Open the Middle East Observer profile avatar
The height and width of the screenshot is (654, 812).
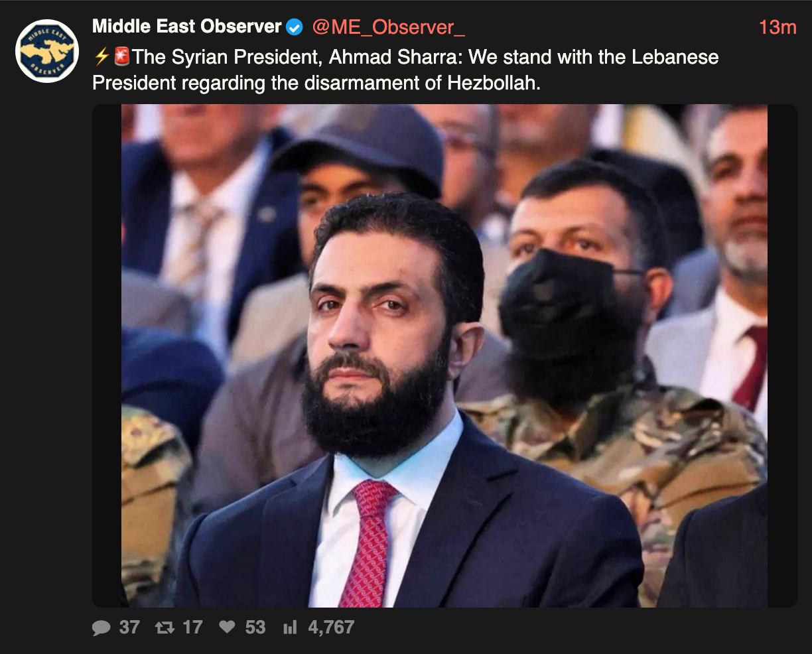(47, 51)
